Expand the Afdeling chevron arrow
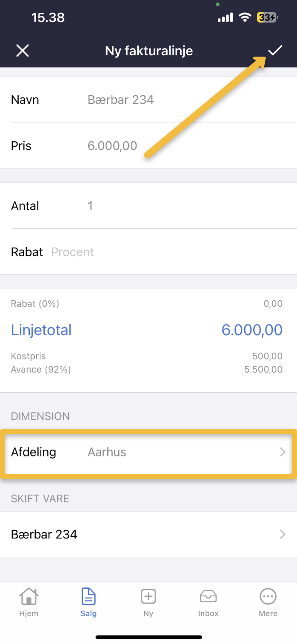Screen dimensions: 297x644 283,452
